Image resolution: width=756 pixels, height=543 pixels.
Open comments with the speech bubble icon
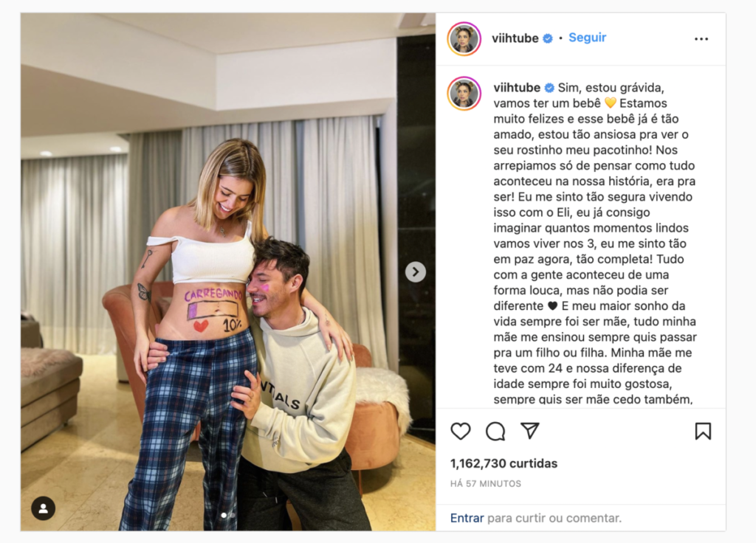pyautogui.click(x=495, y=431)
